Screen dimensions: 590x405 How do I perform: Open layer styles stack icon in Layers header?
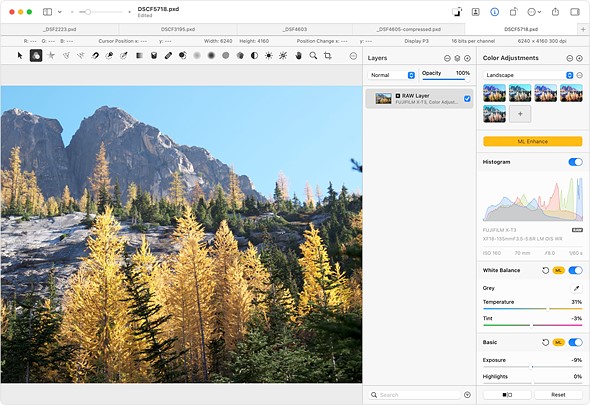coord(457,58)
